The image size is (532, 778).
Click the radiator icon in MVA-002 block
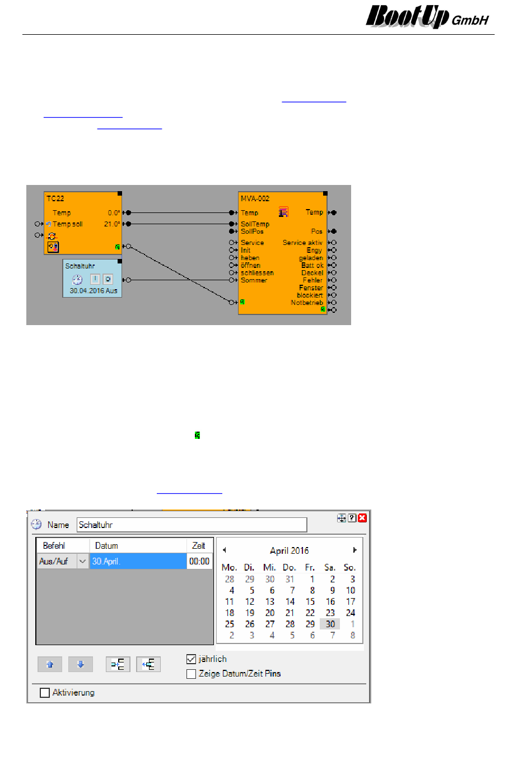pos(284,212)
